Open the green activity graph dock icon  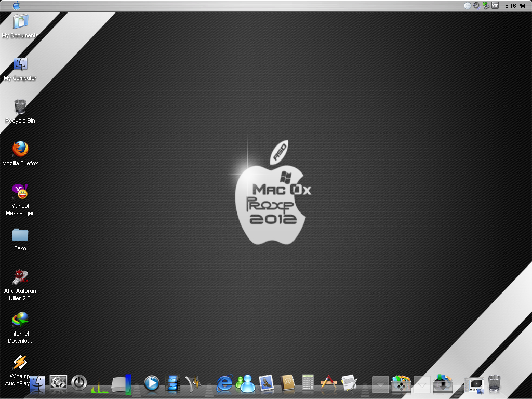(x=99, y=385)
